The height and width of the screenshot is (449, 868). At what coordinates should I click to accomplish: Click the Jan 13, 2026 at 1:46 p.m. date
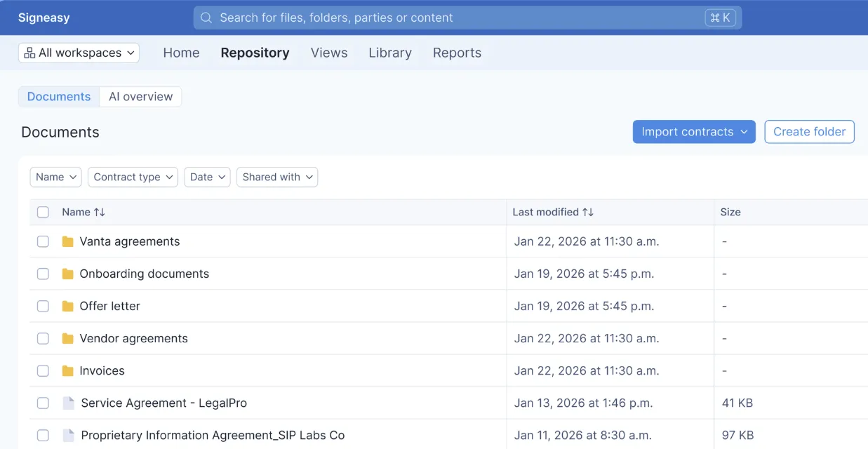(583, 403)
